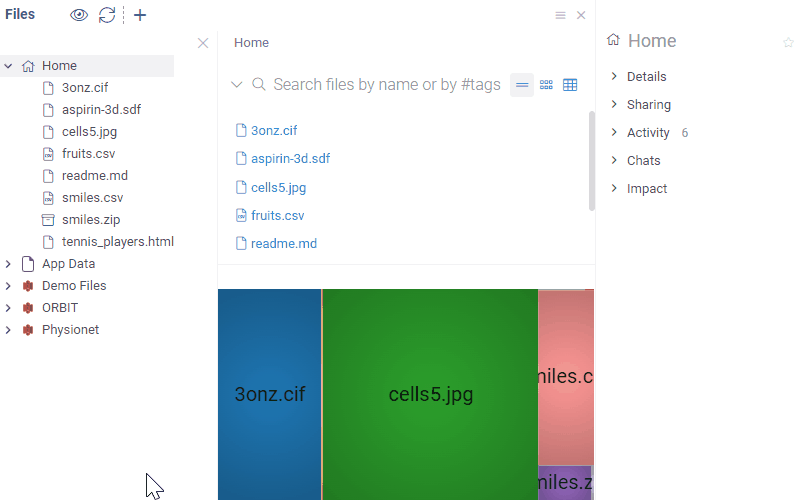
Task: Open the hamburger menu of the file browser
Action: tap(560, 15)
